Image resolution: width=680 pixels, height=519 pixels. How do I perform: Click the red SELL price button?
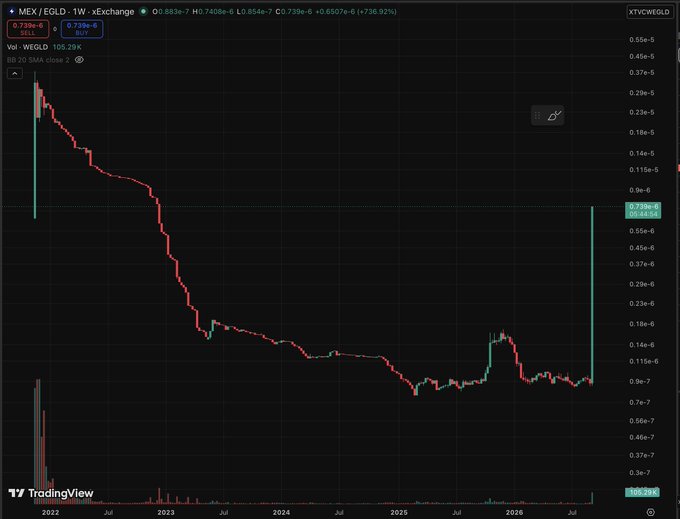(x=28, y=29)
